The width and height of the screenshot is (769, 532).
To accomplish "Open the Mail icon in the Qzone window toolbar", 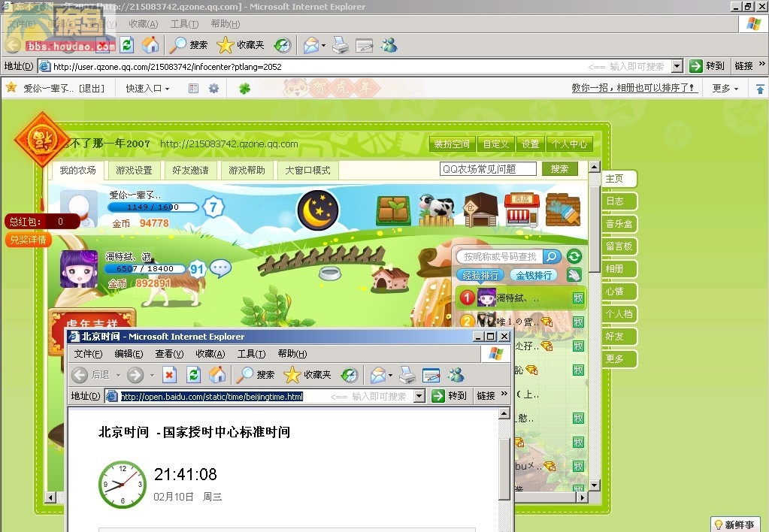I will pos(311,45).
